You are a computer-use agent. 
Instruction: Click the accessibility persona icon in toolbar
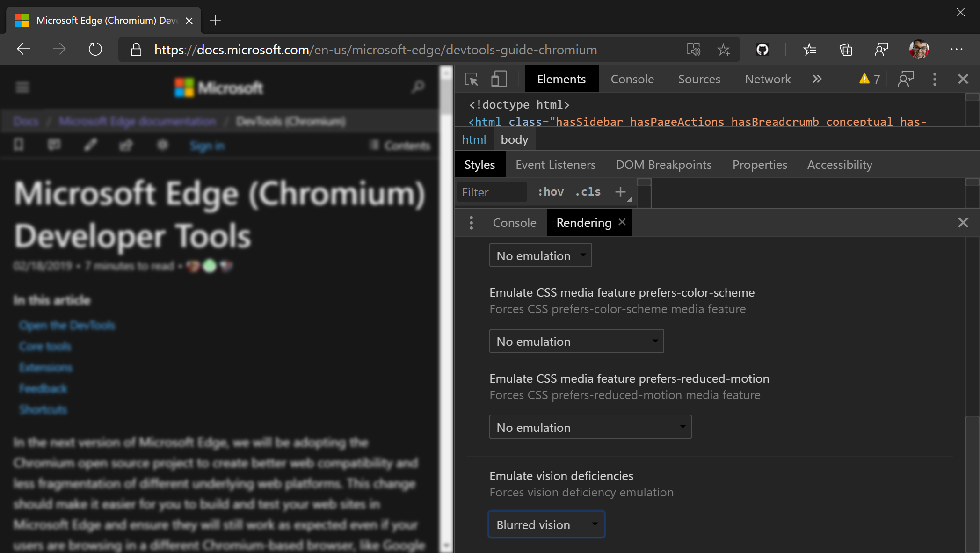point(907,80)
